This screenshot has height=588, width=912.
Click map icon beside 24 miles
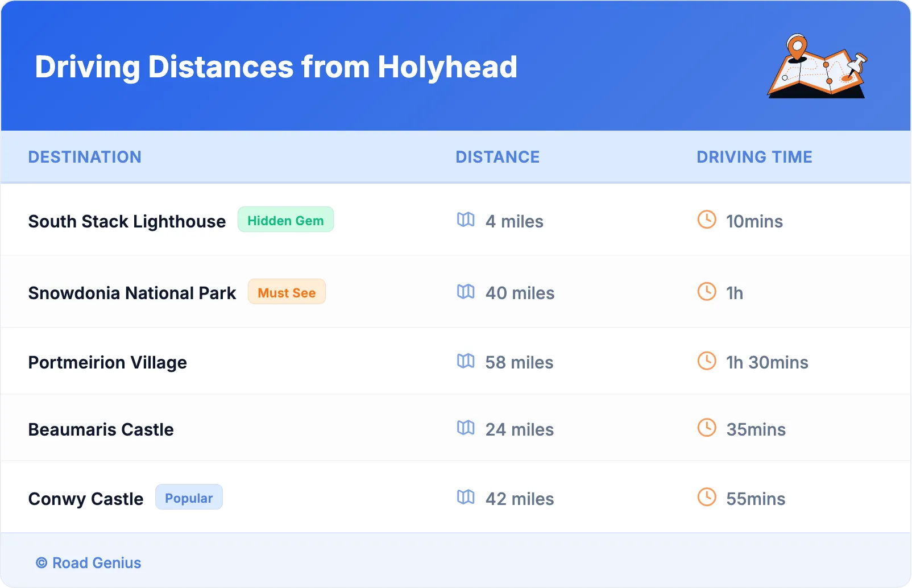tap(466, 428)
